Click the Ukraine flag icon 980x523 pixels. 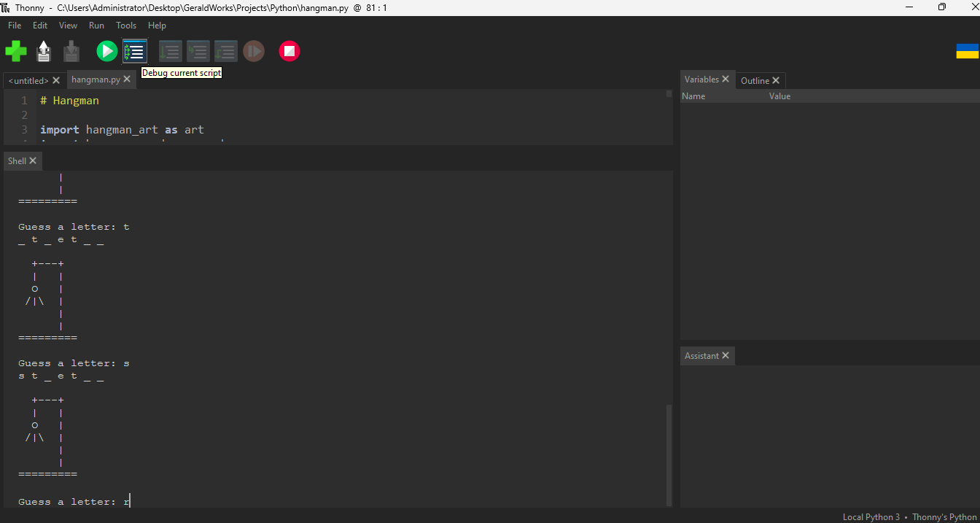(x=967, y=51)
